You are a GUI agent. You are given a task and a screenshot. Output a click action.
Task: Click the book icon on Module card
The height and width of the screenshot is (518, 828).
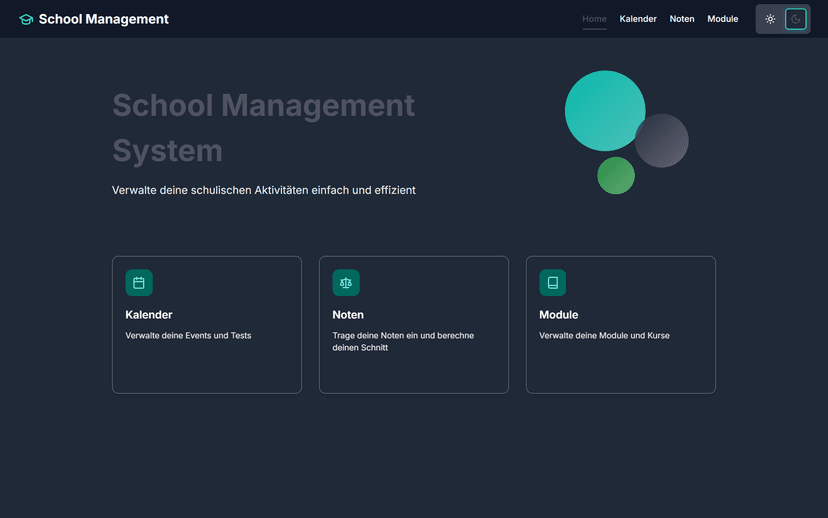pos(553,282)
